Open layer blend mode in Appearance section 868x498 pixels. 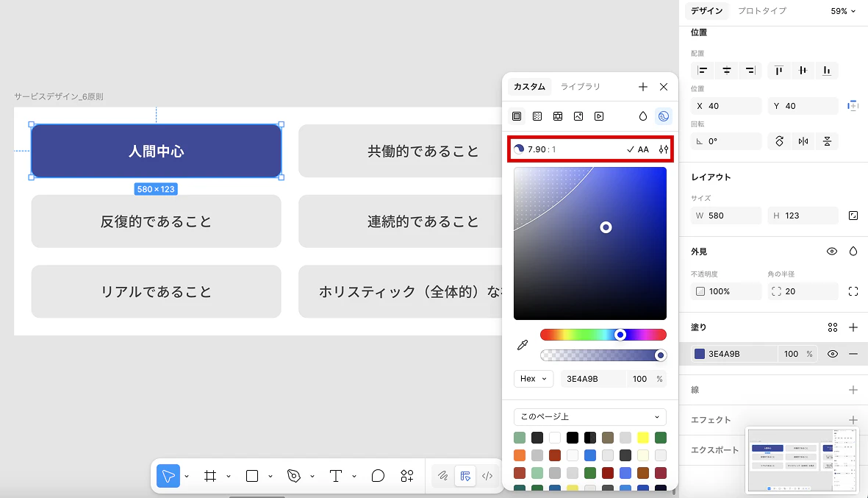853,252
